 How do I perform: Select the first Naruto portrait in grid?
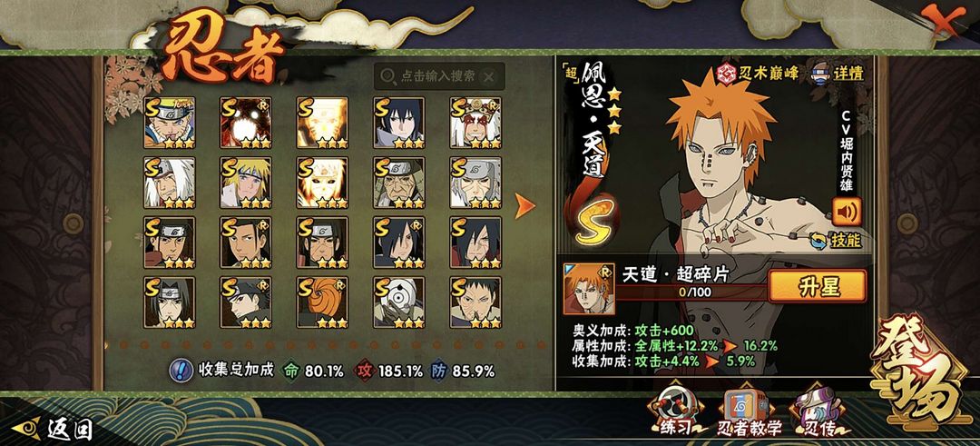[x=170, y=122]
